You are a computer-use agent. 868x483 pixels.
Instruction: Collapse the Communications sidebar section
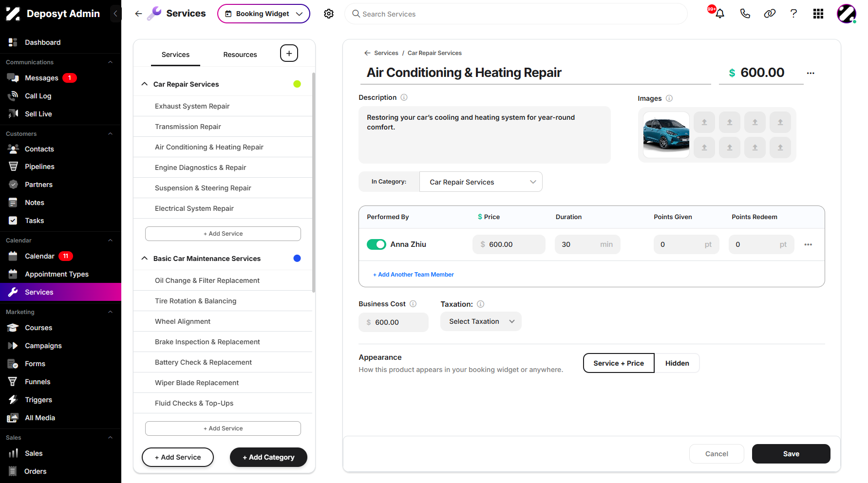pyautogui.click(x=110, y=62)
